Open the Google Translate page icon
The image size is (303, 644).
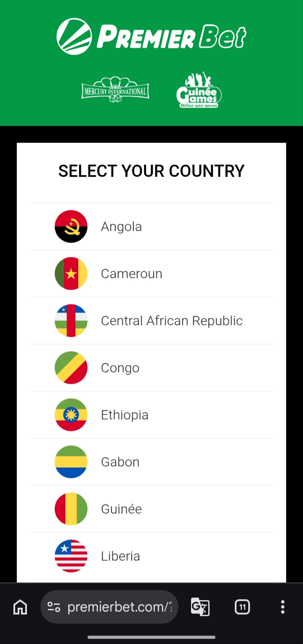coord(200,607)
